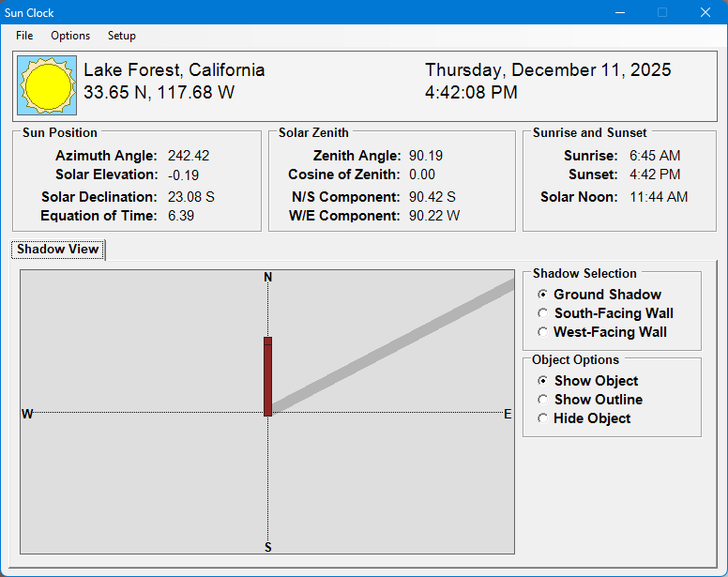Click the yellow sun icon
This screenshot has height=577, width=728.
point(47,84)
